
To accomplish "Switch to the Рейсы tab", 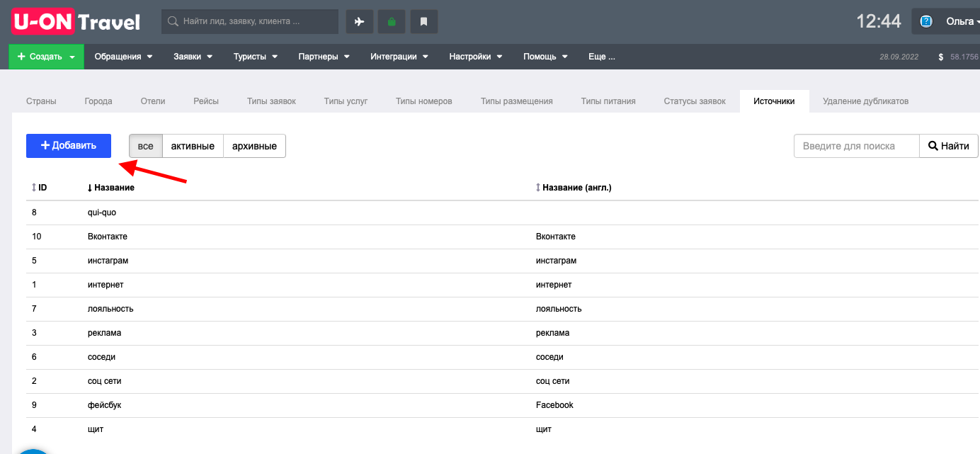I will point(206,101).
